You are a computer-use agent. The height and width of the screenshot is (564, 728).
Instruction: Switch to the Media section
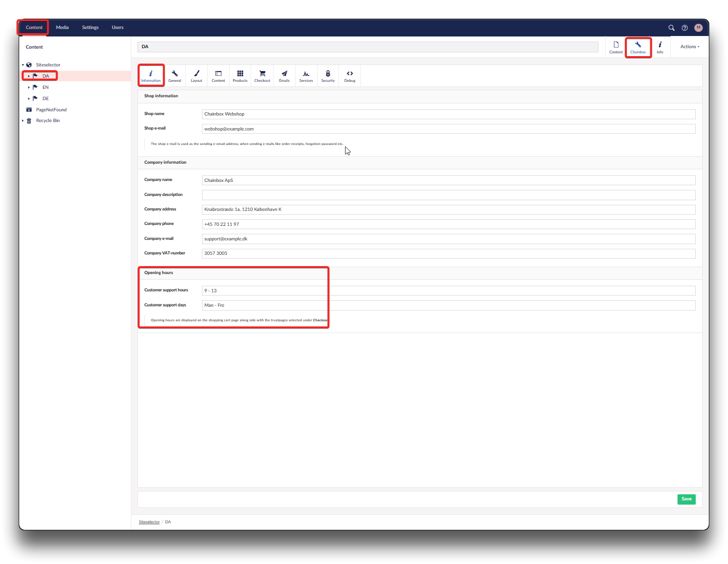click(62, 28)
